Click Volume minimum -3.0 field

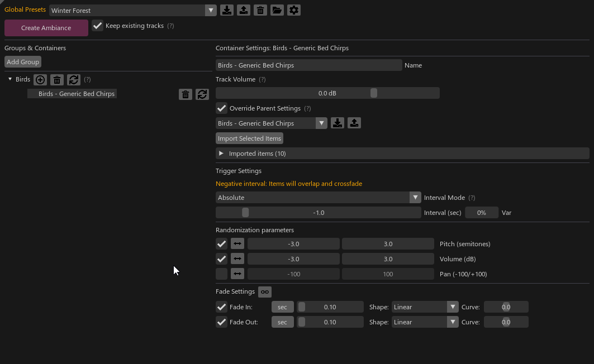[x=293, y=259]
